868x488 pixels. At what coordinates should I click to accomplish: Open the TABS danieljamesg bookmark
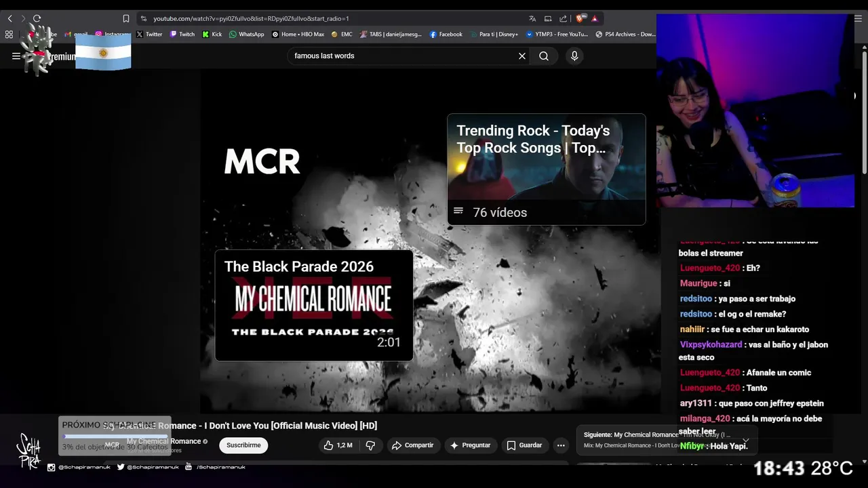tap(391, 34)
